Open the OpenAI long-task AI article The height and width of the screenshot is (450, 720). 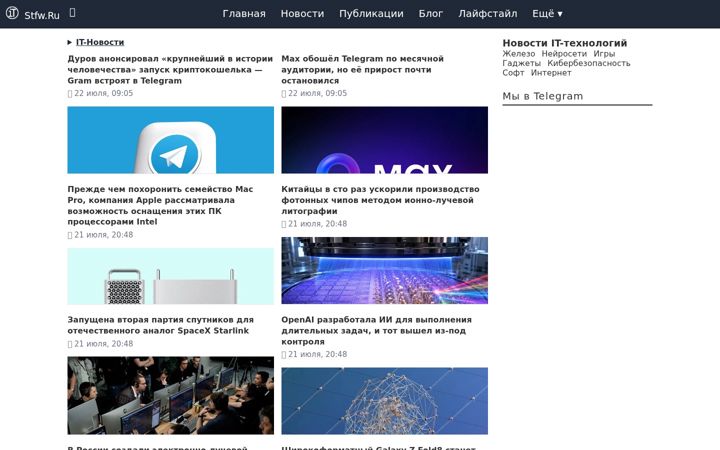pos(377,331)
